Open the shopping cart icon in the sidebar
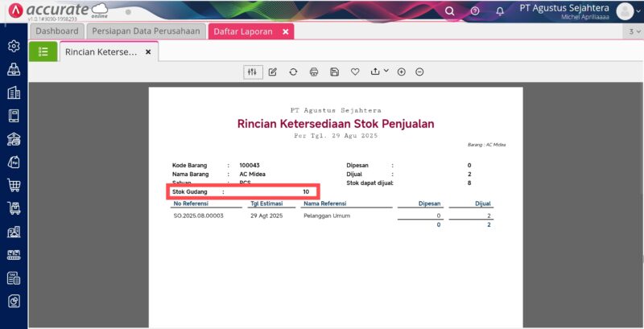 (14, 186)
